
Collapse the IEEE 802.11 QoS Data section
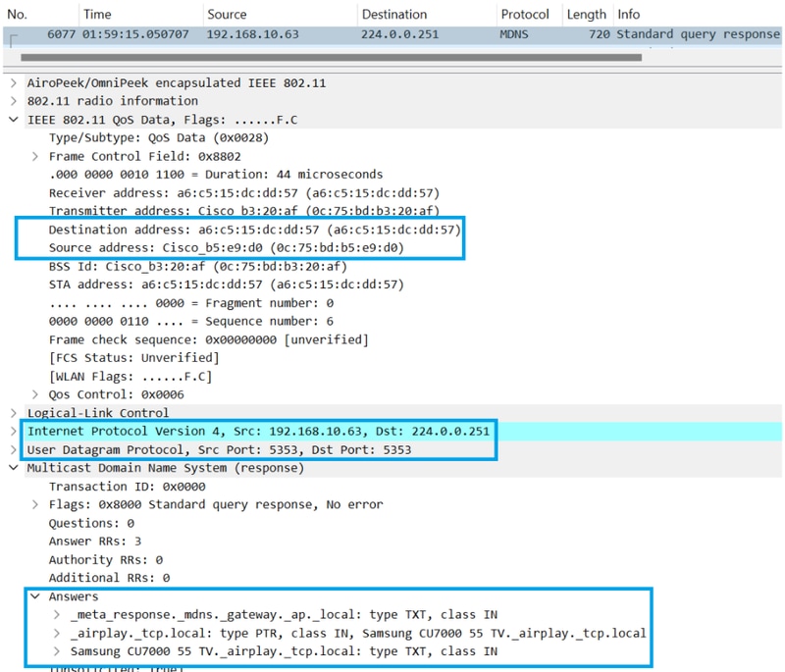(x=14, y=120)
